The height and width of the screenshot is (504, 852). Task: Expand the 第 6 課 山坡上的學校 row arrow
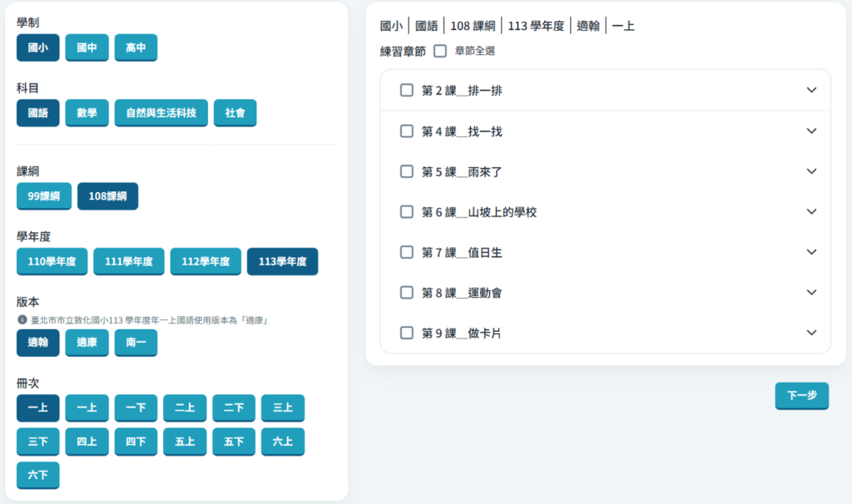coord(812,212)
